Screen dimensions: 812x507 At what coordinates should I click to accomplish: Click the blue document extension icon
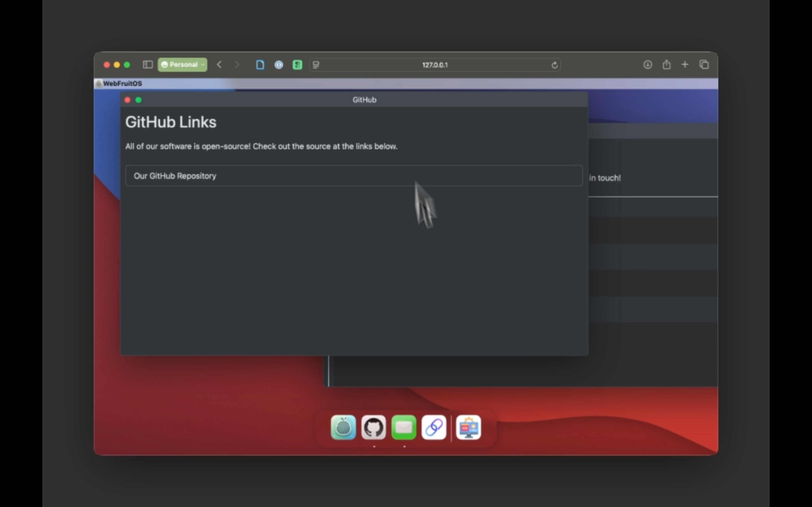click(260, 64)
